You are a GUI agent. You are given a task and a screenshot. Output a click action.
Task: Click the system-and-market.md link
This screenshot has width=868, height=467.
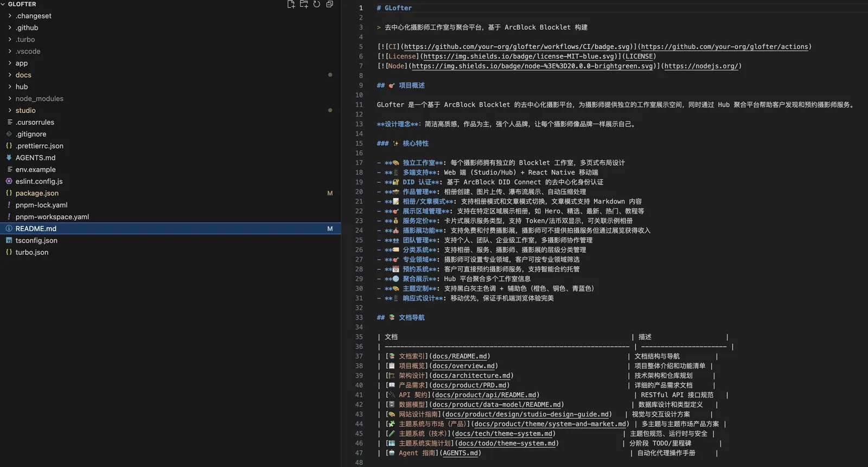[x=550, y=424]
